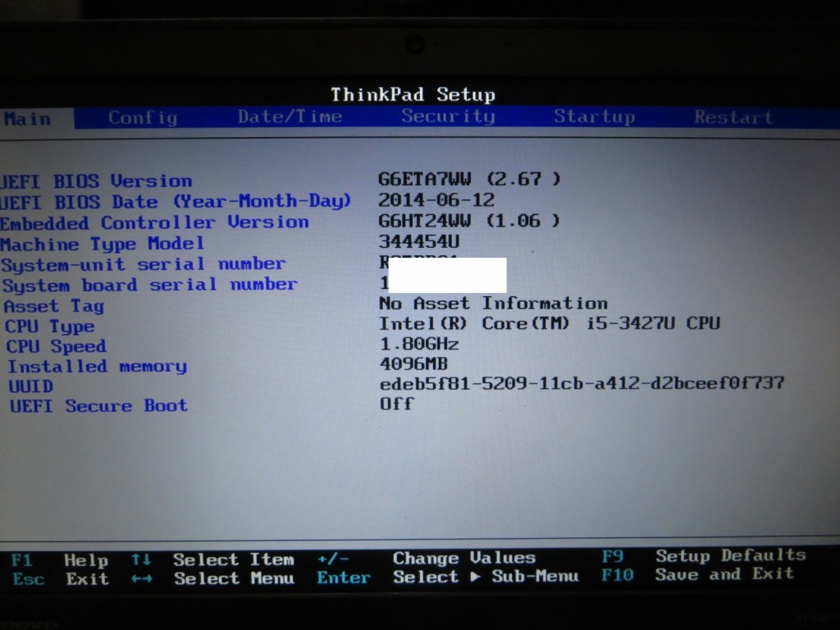Select the CPU Speed label

coord(57,346)
